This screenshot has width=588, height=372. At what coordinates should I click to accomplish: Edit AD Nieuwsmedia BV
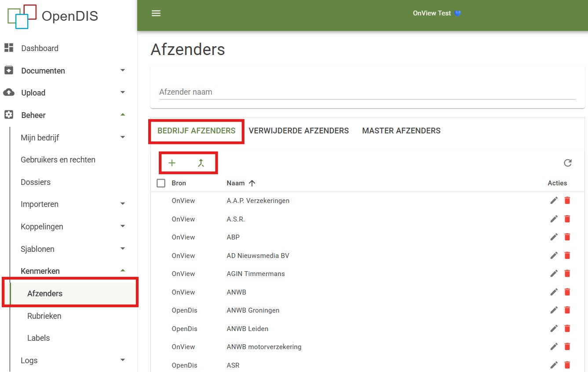pyautogui.click(x=554, y=255)
